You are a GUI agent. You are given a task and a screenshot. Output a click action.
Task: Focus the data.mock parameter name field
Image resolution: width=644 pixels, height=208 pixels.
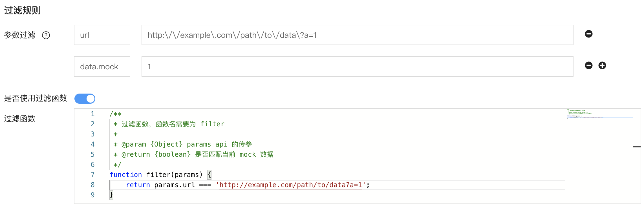[102, 67]
